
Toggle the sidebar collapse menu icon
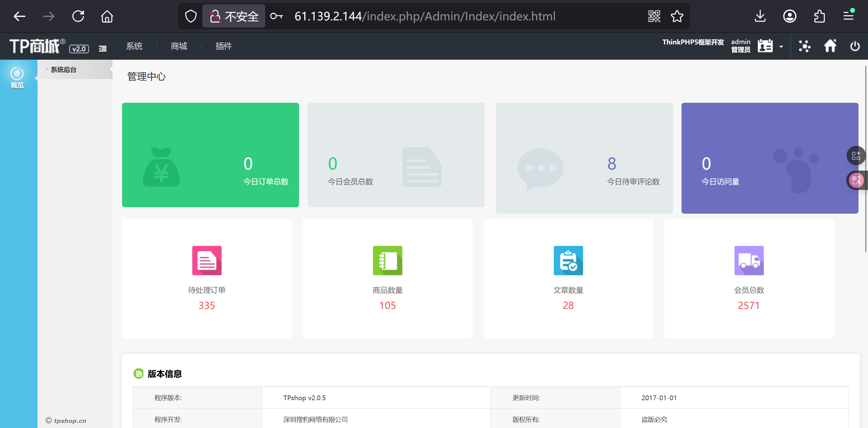[103, 49]
